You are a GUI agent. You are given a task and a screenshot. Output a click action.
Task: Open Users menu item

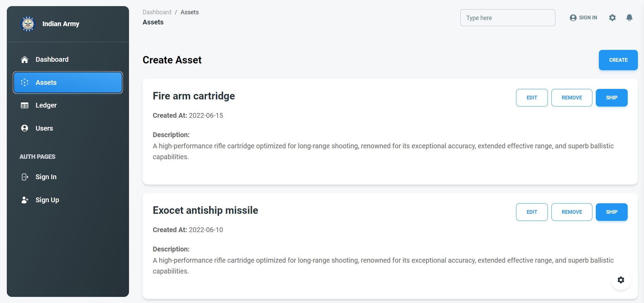[x=68, y=128]
